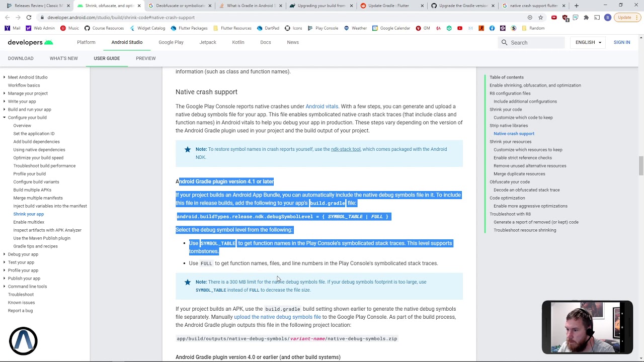Screen dimensions: 644x362
Task: Open the Google Calendar bookmark
Action: tap(391, 28)
